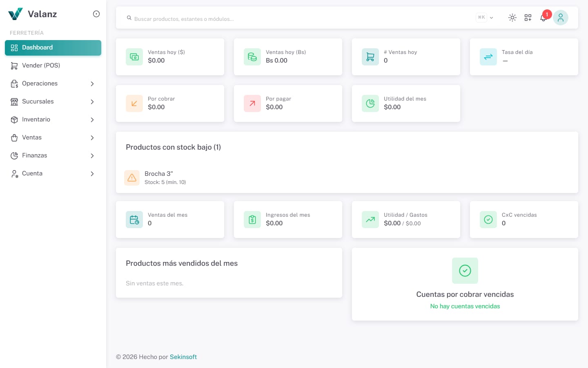Open the Brocha 3" low stock item
The image size is (588, 368).
tap(347, 178)
